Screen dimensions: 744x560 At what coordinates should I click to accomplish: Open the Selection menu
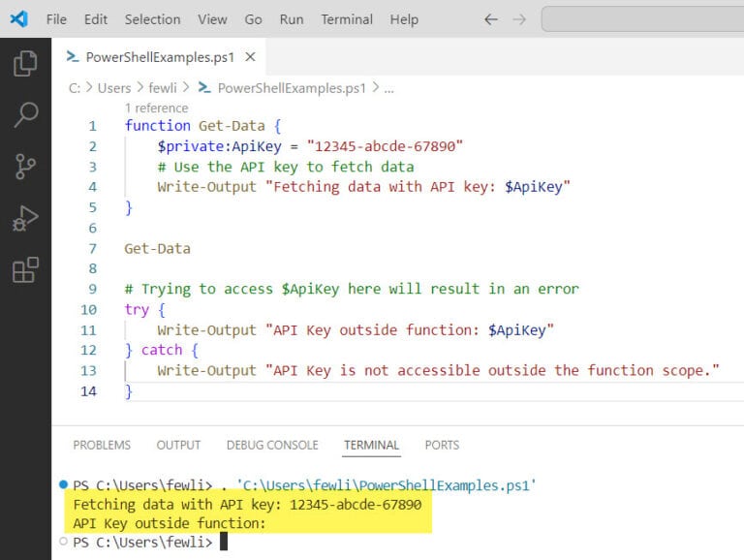click(152, 19)
